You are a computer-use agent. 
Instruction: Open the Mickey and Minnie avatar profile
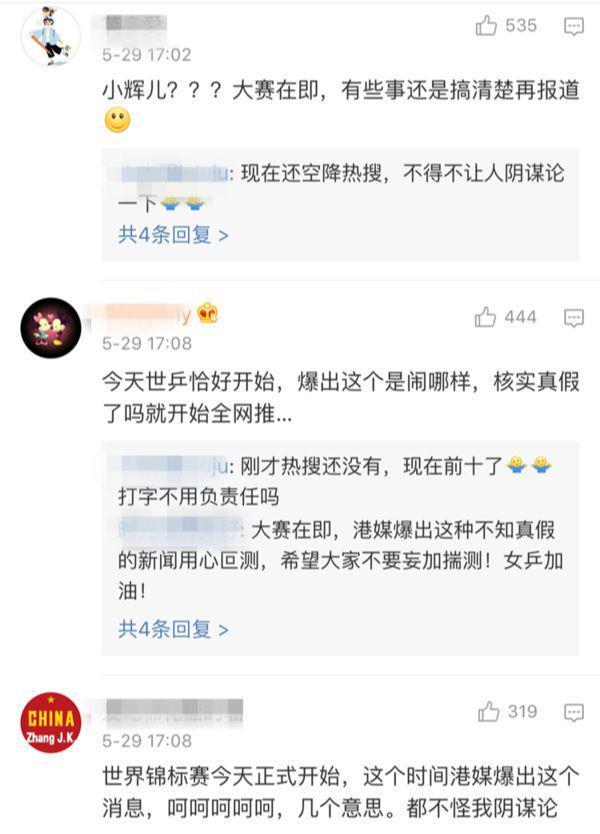[x=51, y=328]
